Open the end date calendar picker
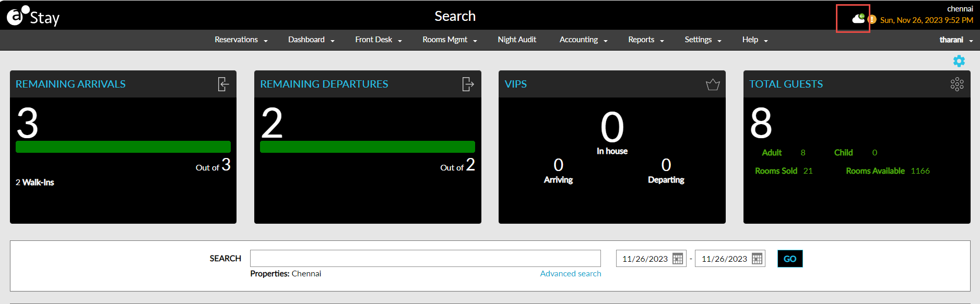 click(757, 259)
